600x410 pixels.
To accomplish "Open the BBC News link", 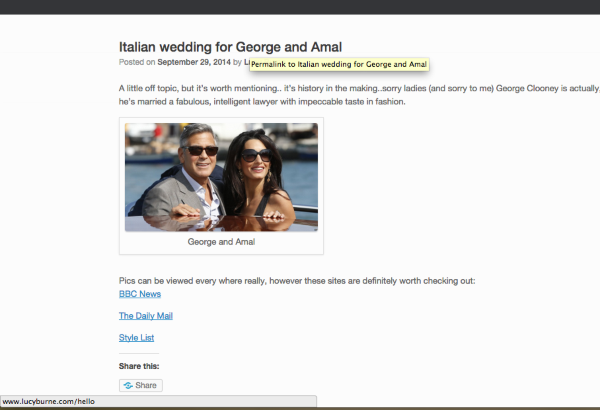I will (x=140, y=294).
